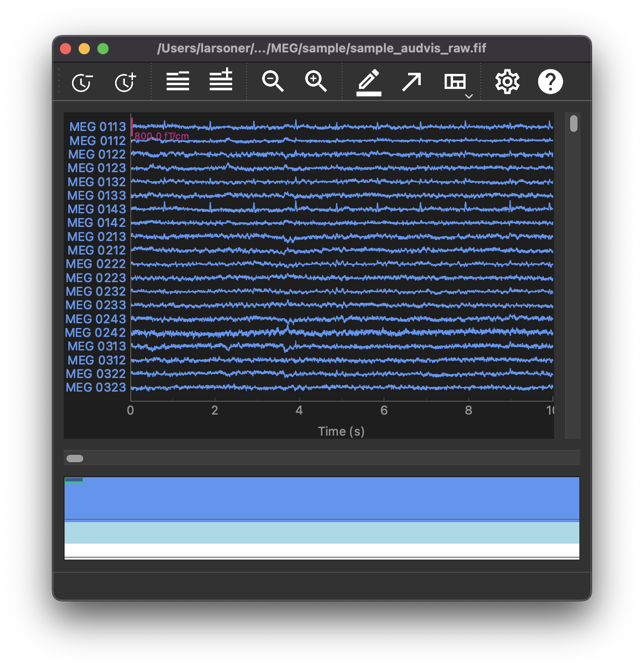The image size is (644, 670).
Task: Open the SSP projection controls
Action: (x=411, y=81)
